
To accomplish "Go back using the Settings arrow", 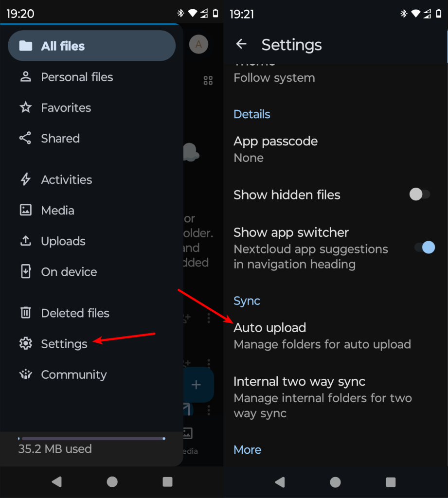I will click(241, 45).
